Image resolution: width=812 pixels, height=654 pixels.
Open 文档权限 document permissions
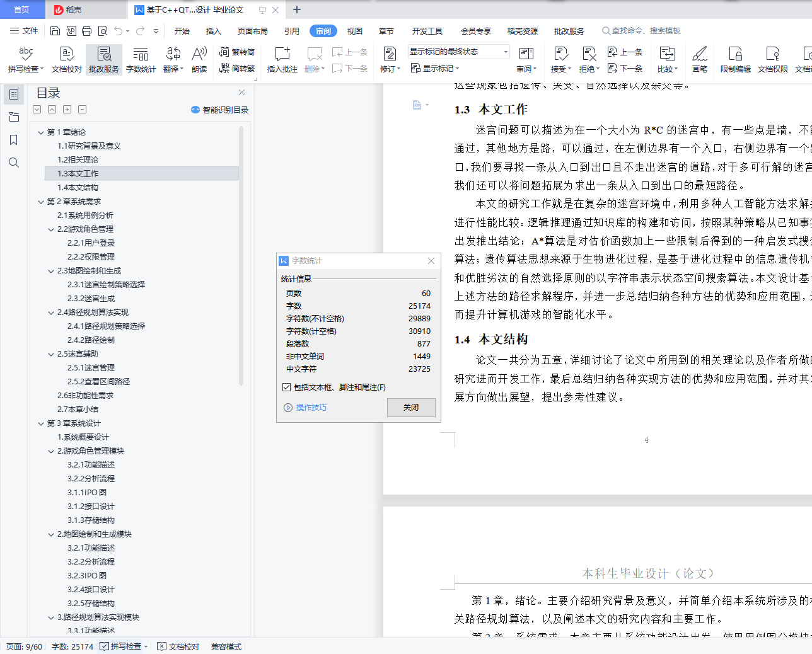773,60
